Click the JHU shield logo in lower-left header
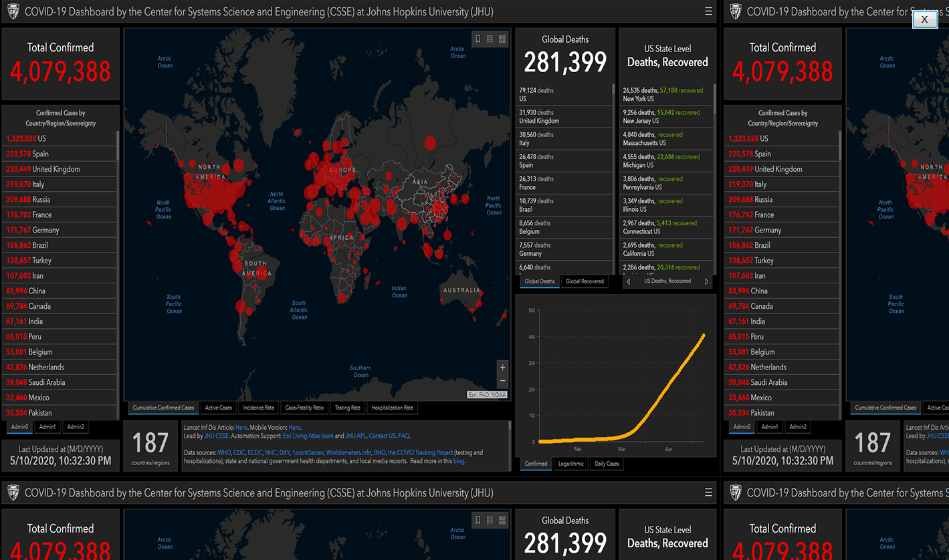 tap(13, 493)
